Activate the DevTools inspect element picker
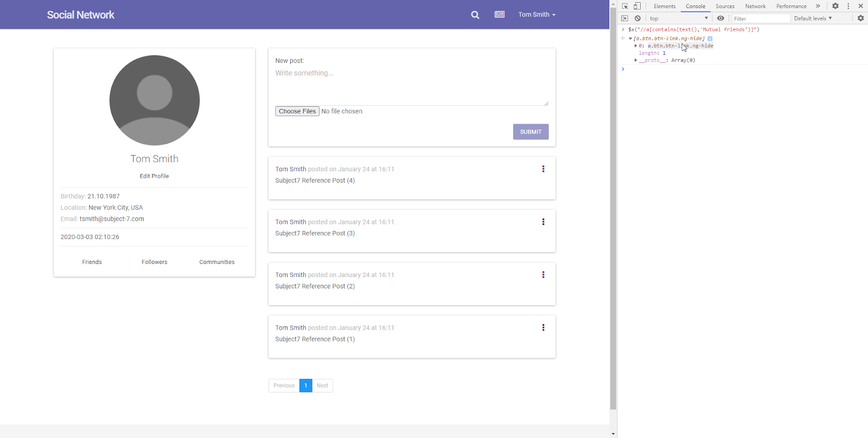 (625, 6)
